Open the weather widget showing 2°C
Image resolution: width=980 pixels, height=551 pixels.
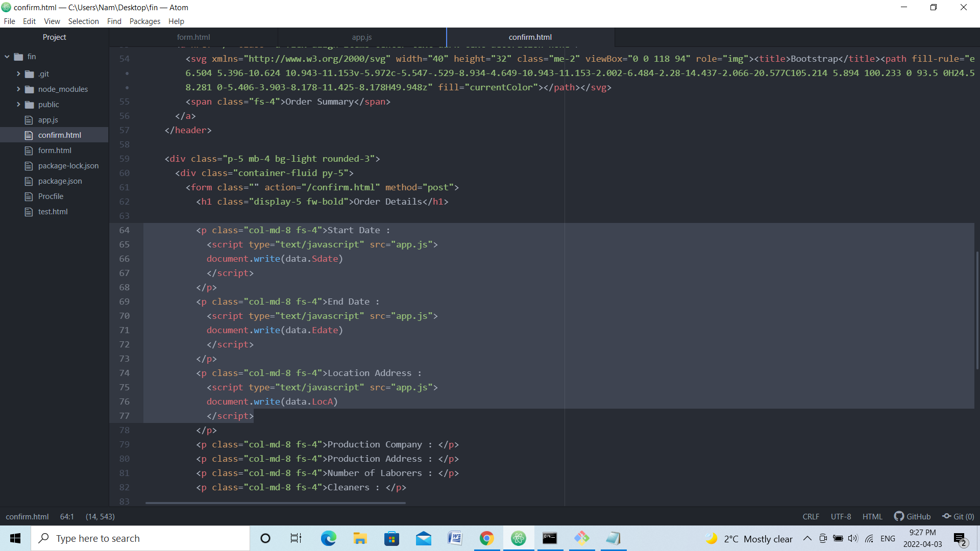pyautogui.click(x=749, y=539)
